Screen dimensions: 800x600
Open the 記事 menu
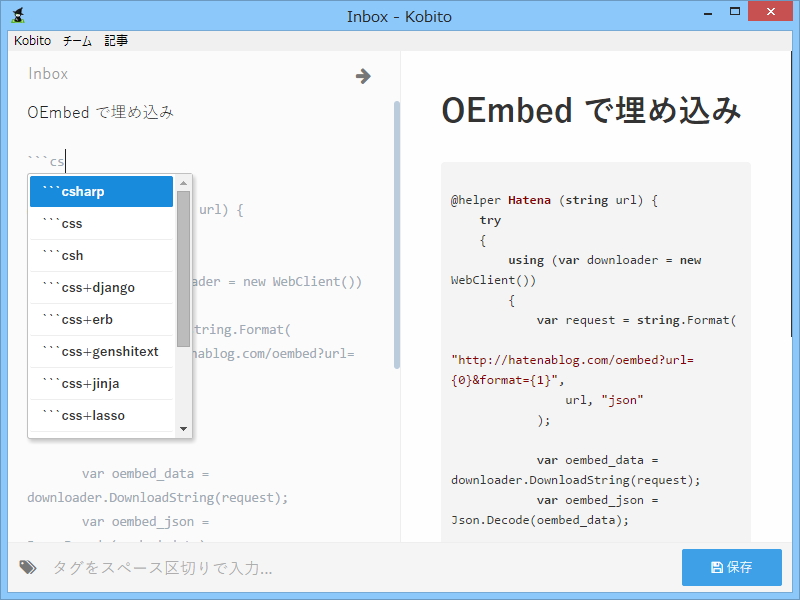(116, 40)
